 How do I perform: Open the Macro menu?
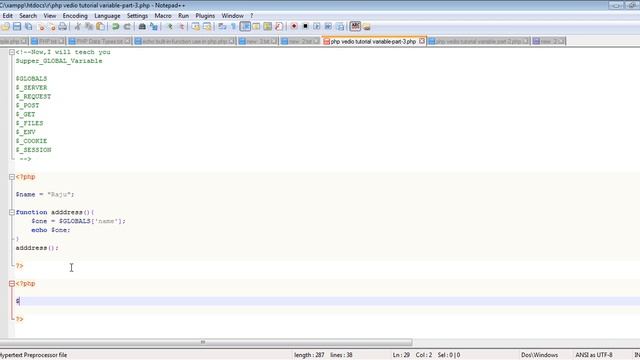click(163, 16)
